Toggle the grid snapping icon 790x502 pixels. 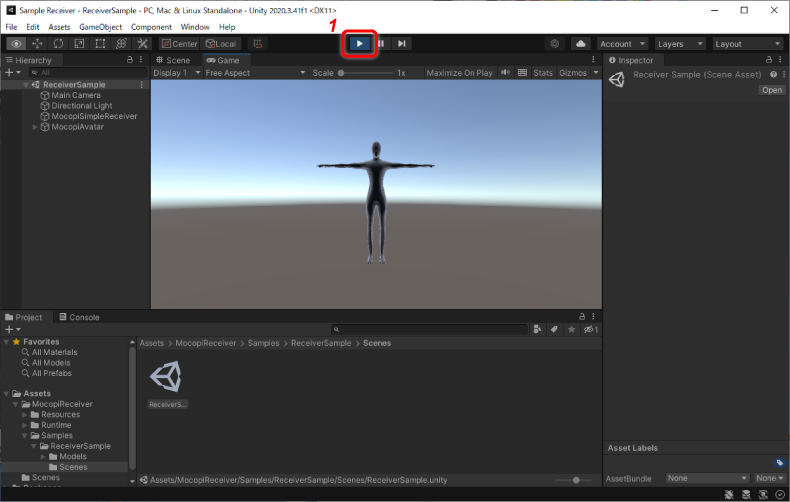pyautogui.click(x=257, y=44)
